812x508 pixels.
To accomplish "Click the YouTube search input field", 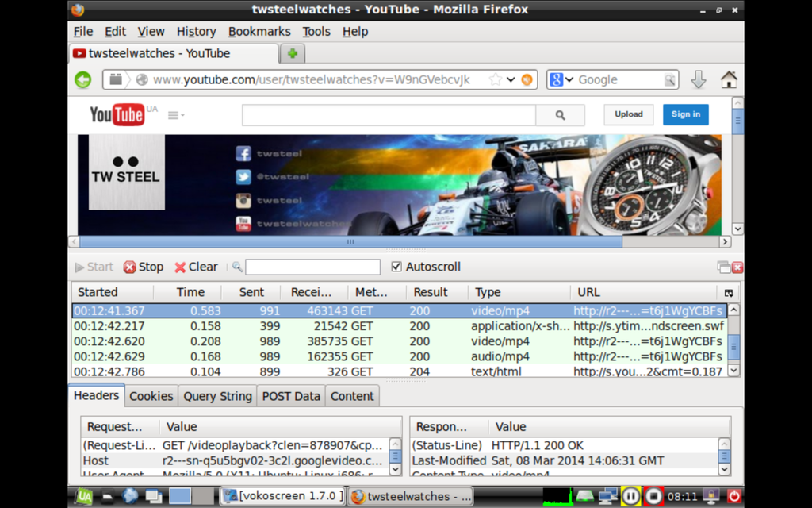I will tap(389, 115).
